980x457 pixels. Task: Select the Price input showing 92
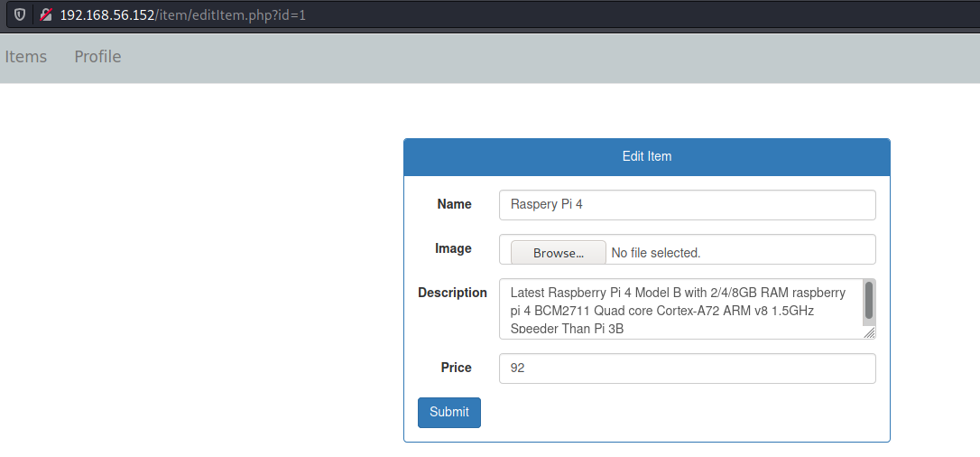tap(687, 368)
